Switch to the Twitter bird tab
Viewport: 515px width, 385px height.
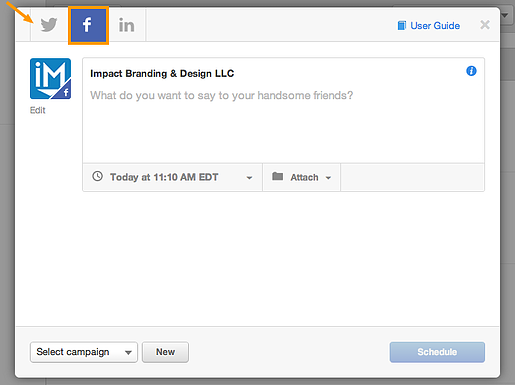[49, 25]
